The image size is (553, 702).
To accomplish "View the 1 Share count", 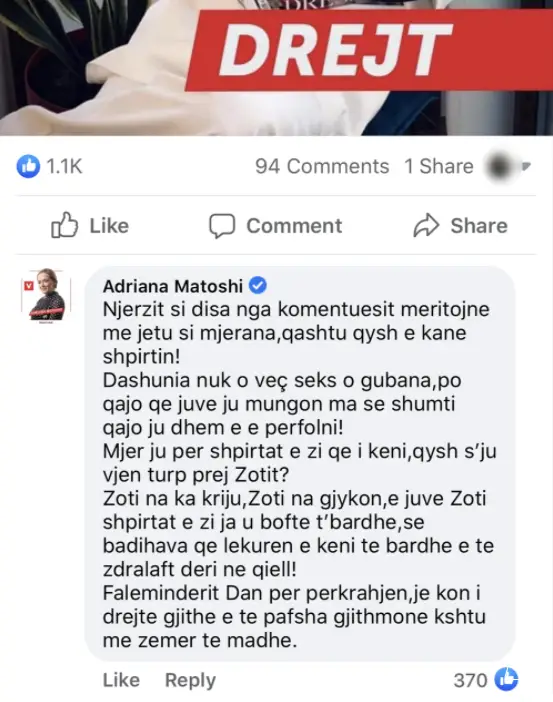I will click(x=439, y=166).
